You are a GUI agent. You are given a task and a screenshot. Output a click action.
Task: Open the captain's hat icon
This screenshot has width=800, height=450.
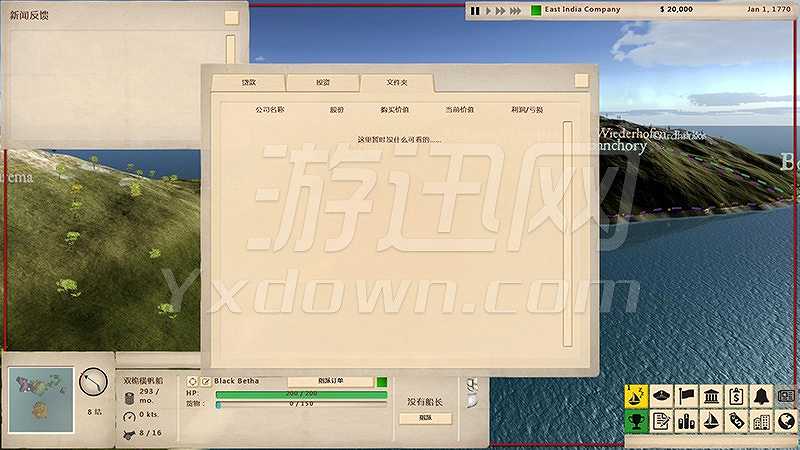(661, 396)
